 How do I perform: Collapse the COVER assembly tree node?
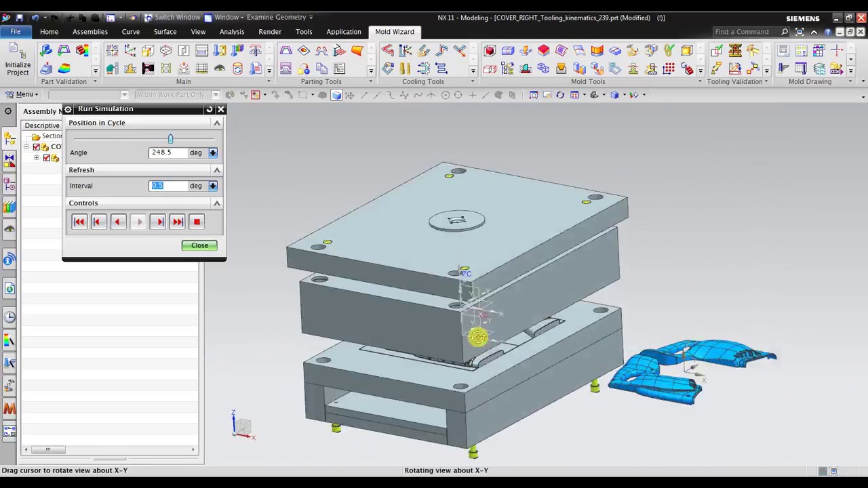click(x=26, y=147)
